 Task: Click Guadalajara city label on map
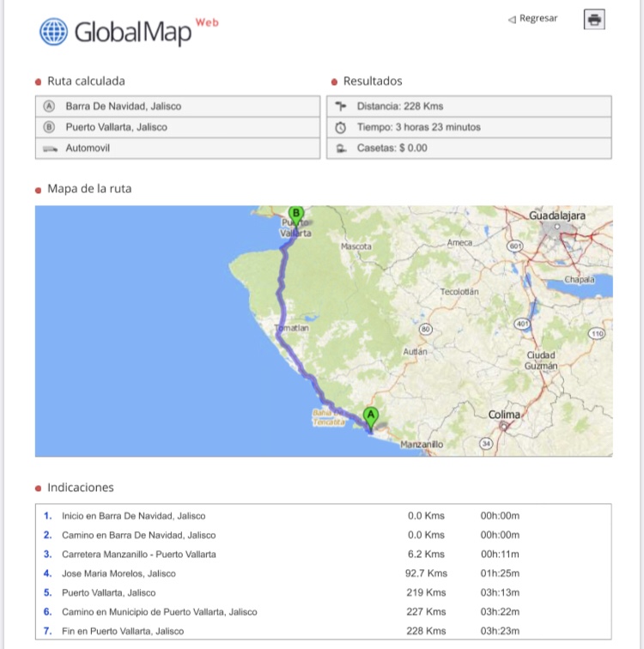[x=556, y=215]
